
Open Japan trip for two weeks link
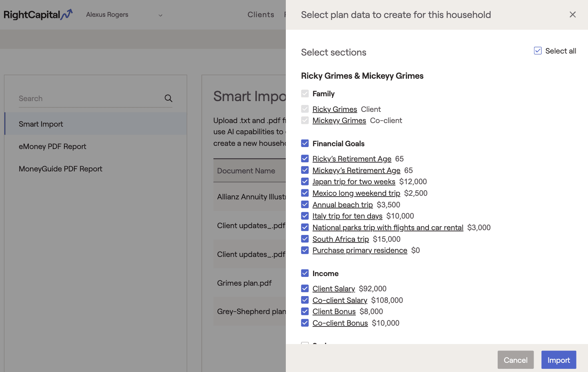[x=354, y=182]
